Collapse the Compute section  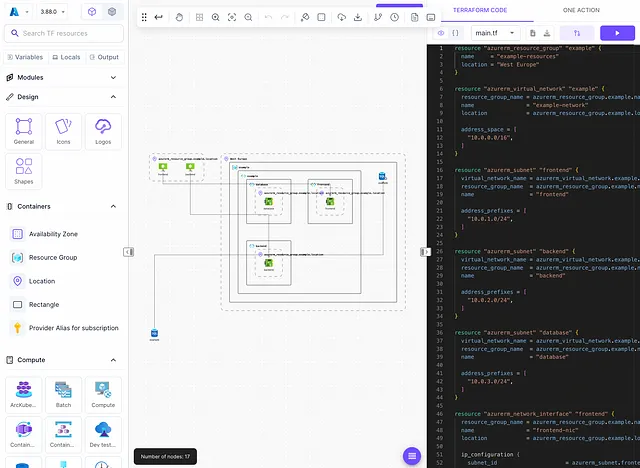[x=62, y=360]
